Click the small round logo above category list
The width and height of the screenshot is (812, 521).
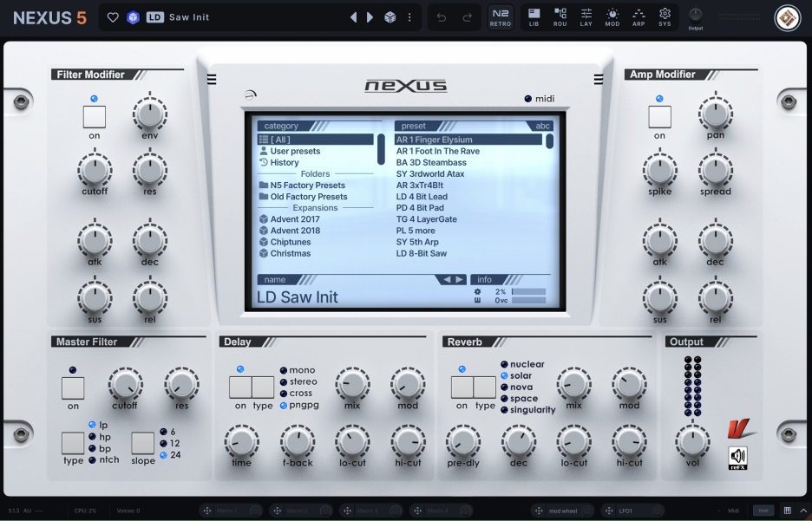(x=251, y=95)
